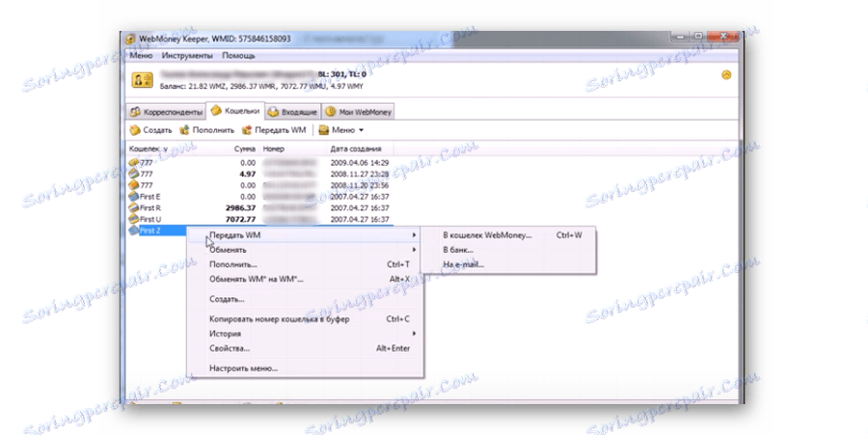This screenshot has width=868, height=435.
Task: Expand the Обменять submenu
Action: 305,250
